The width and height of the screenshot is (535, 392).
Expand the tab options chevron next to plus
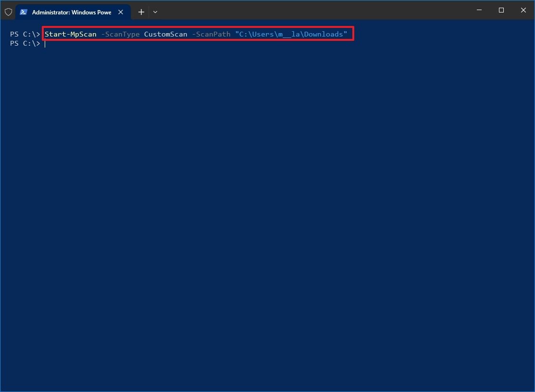click(x=155, y=12)
